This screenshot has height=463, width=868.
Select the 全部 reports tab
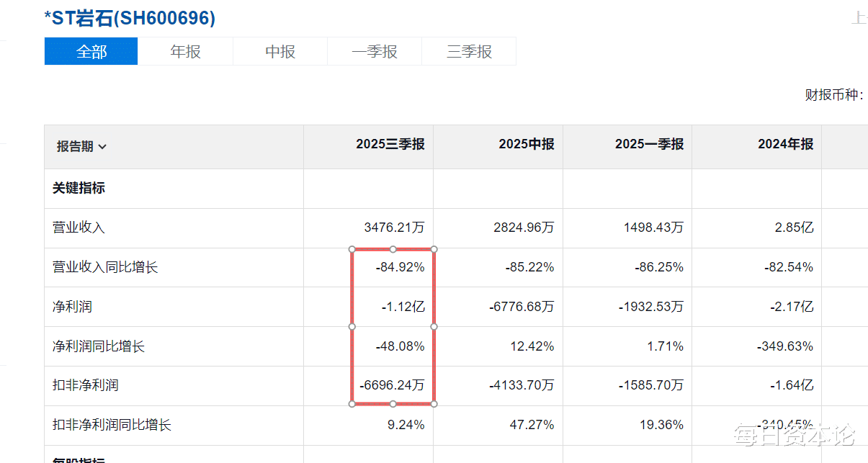point(91,52)
